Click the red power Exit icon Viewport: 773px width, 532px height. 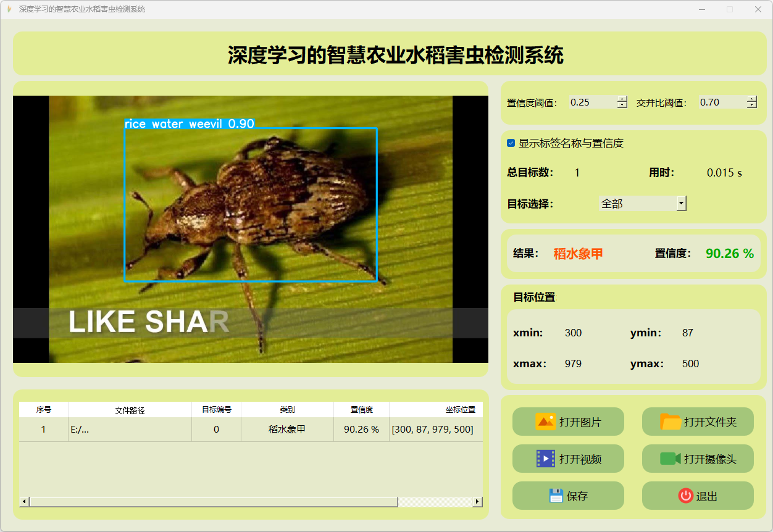tap(685, 496)
